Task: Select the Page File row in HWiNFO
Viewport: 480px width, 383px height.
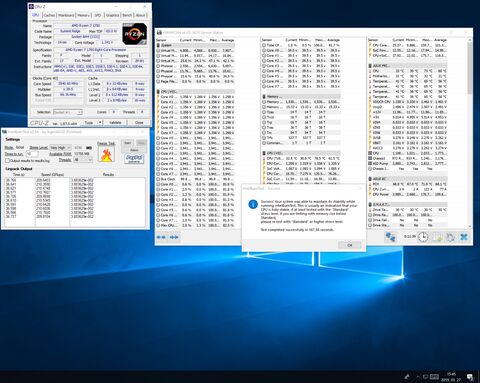Action: 196,81
